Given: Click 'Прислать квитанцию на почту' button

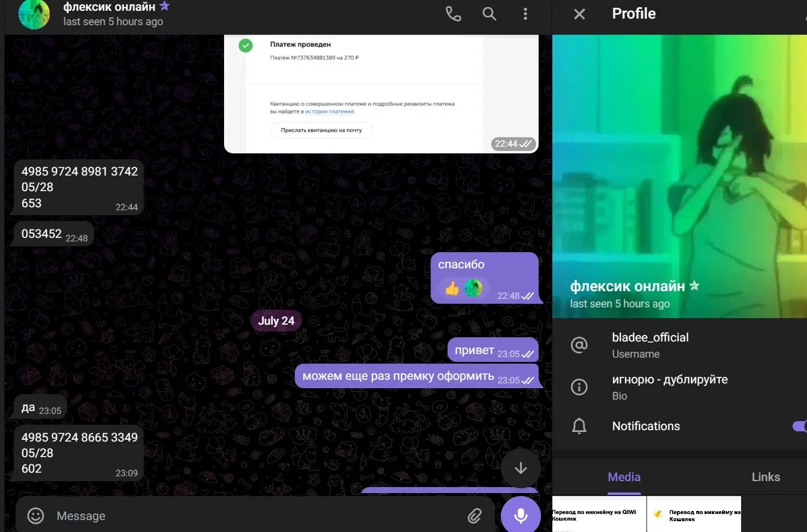Looking at the screenshot, I should (x=321, y=130).
